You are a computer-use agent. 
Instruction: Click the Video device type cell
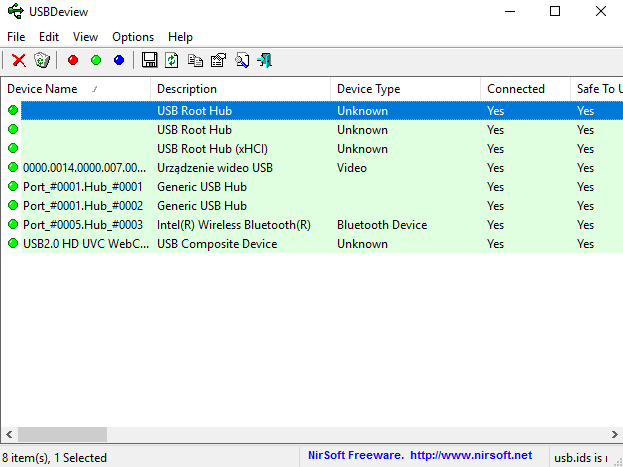(352, 168)
